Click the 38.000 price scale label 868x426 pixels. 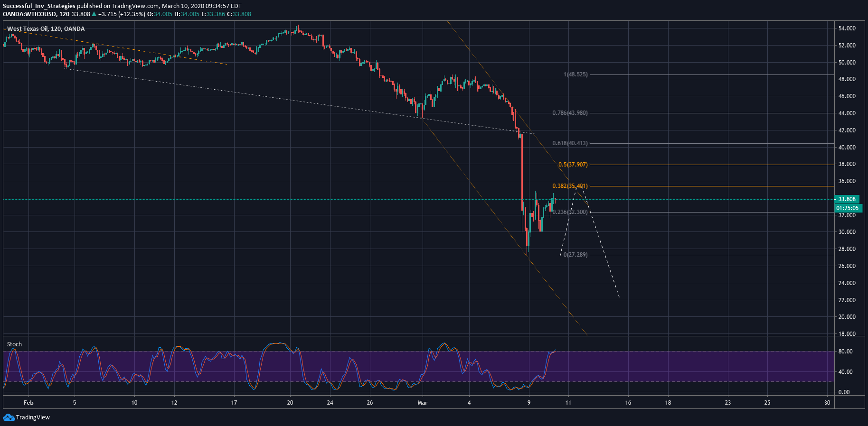(x=847, y=164)
